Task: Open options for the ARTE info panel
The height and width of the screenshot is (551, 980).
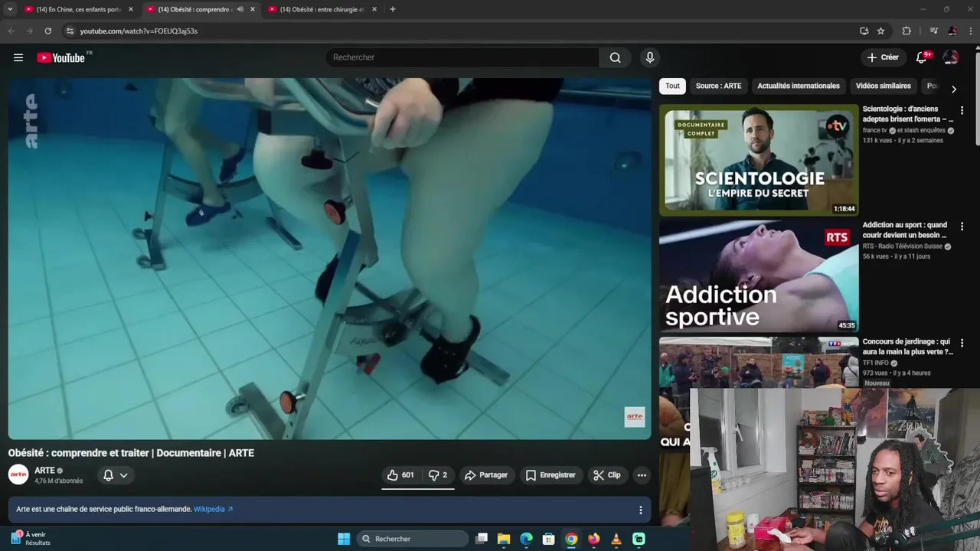Action: 641,510
